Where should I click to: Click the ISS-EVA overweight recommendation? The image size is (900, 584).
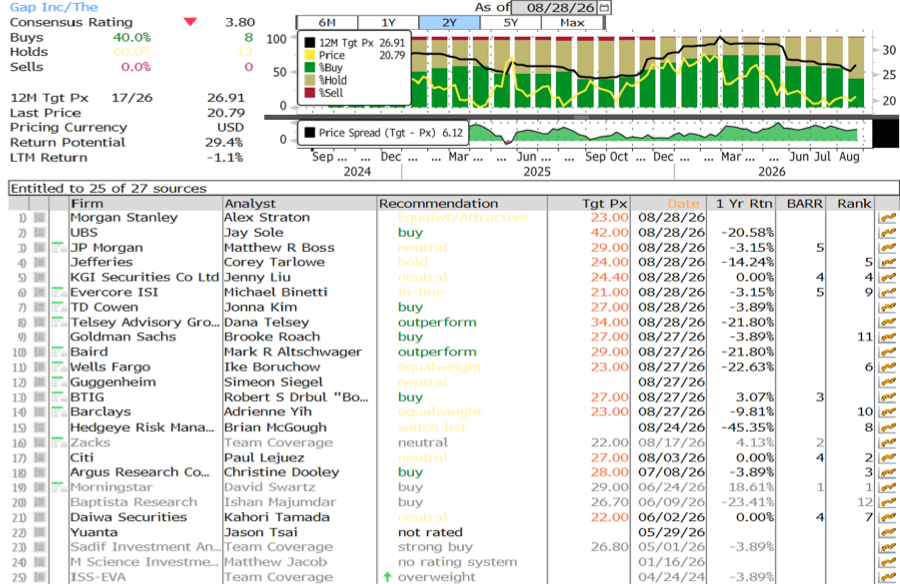click(x=436, y=577)
